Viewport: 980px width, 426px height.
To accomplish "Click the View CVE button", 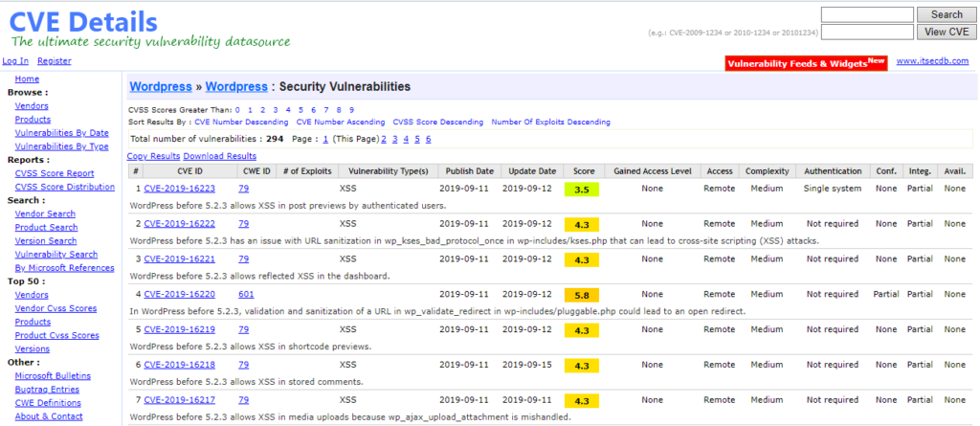I will tap(947, 32).
